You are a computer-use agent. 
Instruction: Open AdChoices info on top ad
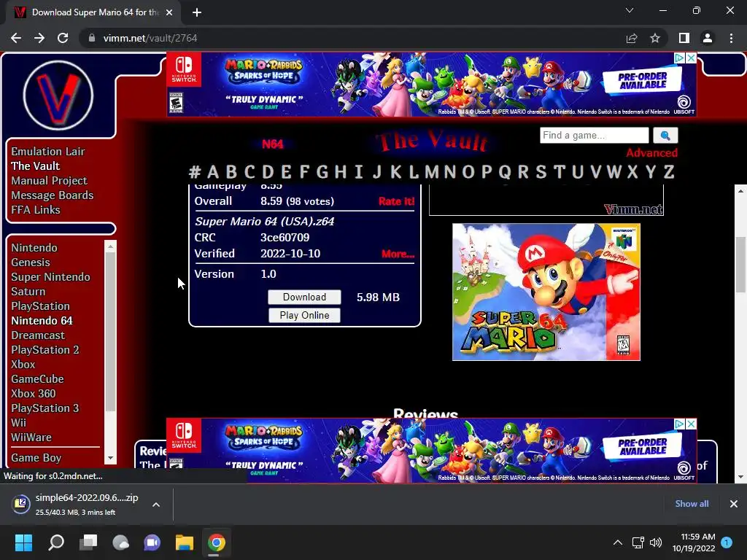[680, 58]
